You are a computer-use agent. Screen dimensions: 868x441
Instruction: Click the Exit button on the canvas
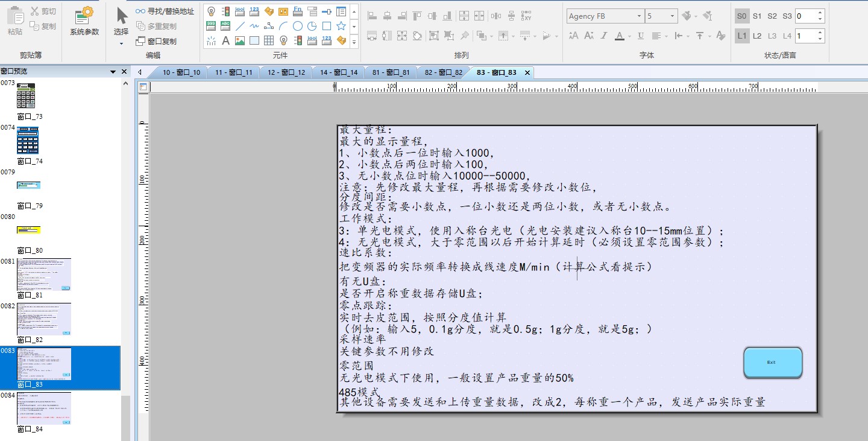[772, 363]
